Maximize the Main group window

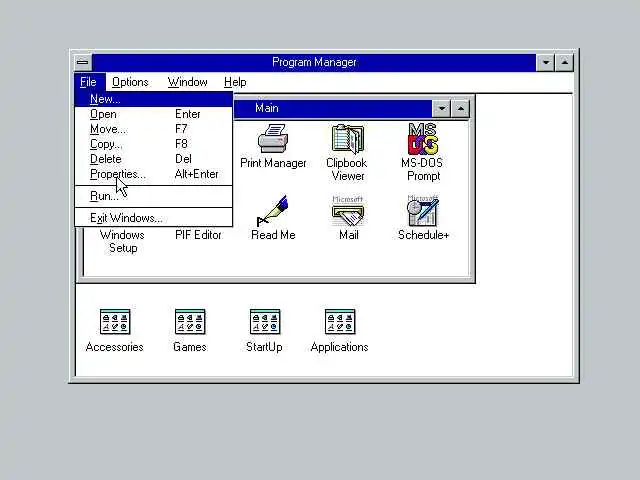click(460, 109)
